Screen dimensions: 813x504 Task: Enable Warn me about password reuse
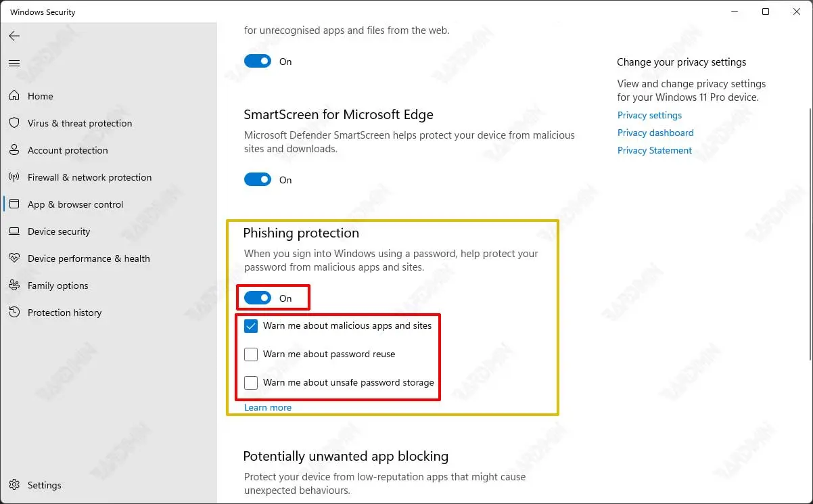[x=251, y=354]
